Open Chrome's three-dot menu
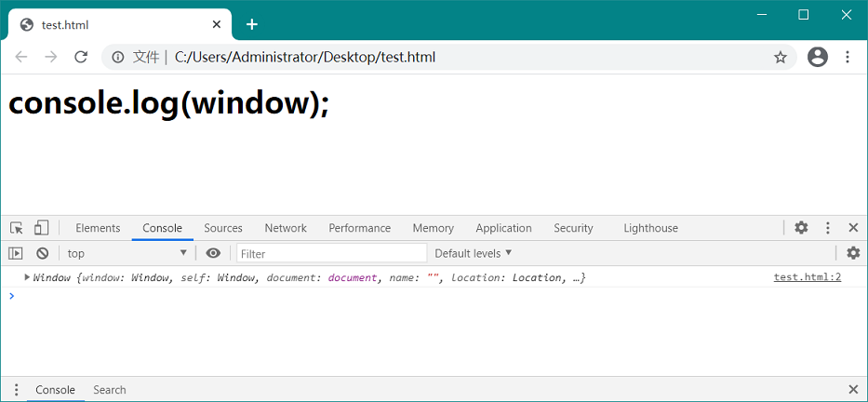This screenshot has height=402, width=868. [847, 57]
